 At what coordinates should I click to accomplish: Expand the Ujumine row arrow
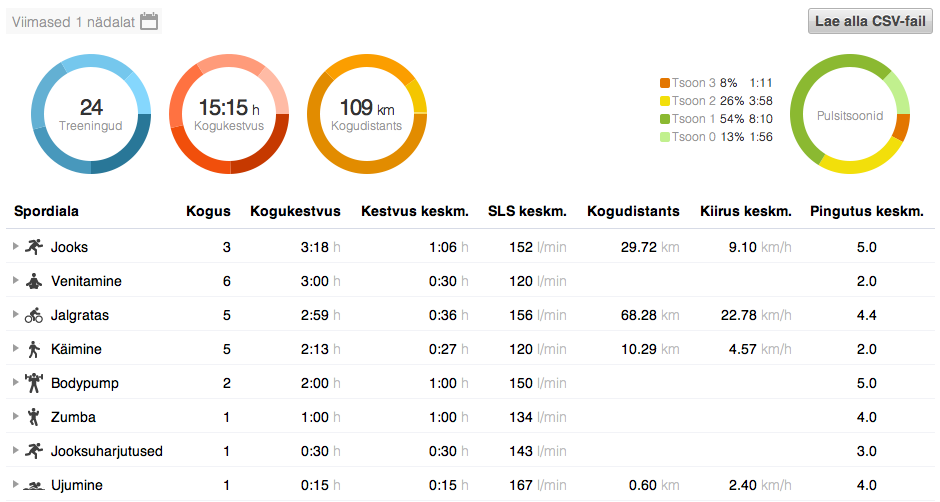15,484
